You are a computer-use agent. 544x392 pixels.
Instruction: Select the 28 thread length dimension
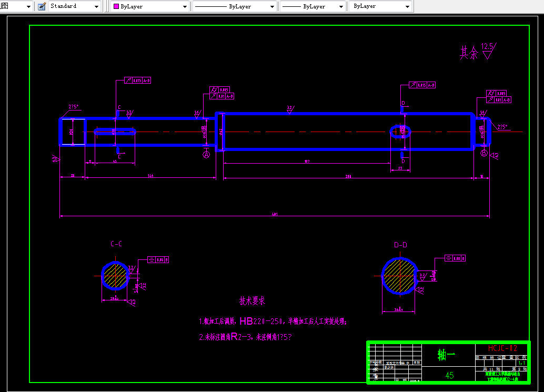(x=73, y=176)
